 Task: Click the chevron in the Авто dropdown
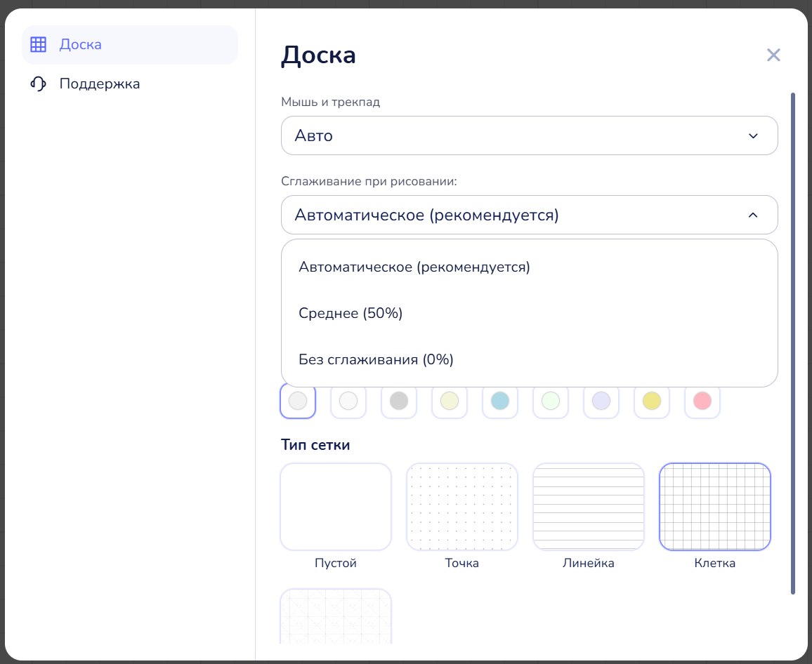tap(753, 136)
